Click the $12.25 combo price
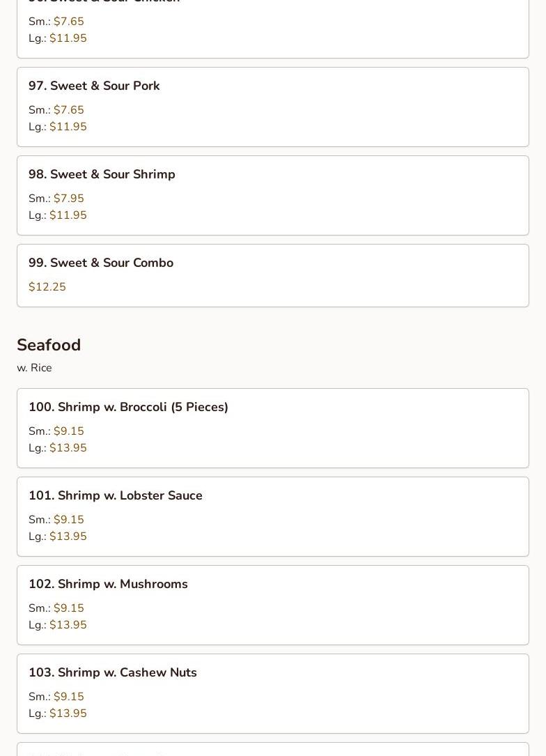The image size is (546, 756). point(47,287)
